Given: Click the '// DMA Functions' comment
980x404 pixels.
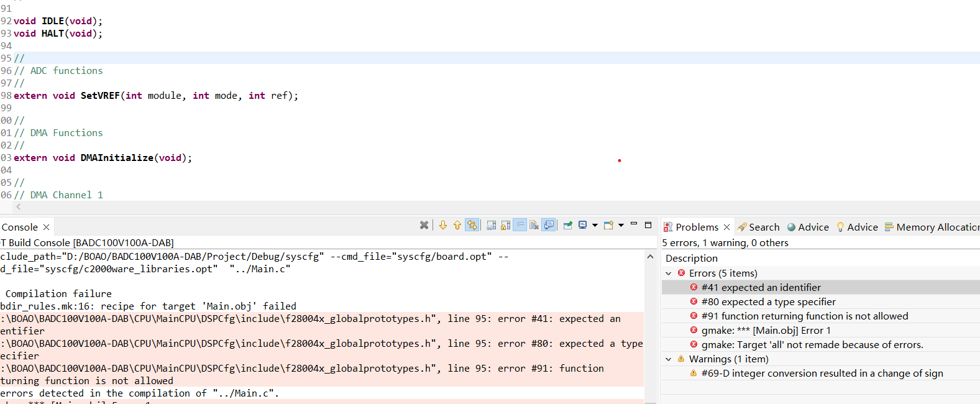Looking at the screenshot, I should [58, 133].
